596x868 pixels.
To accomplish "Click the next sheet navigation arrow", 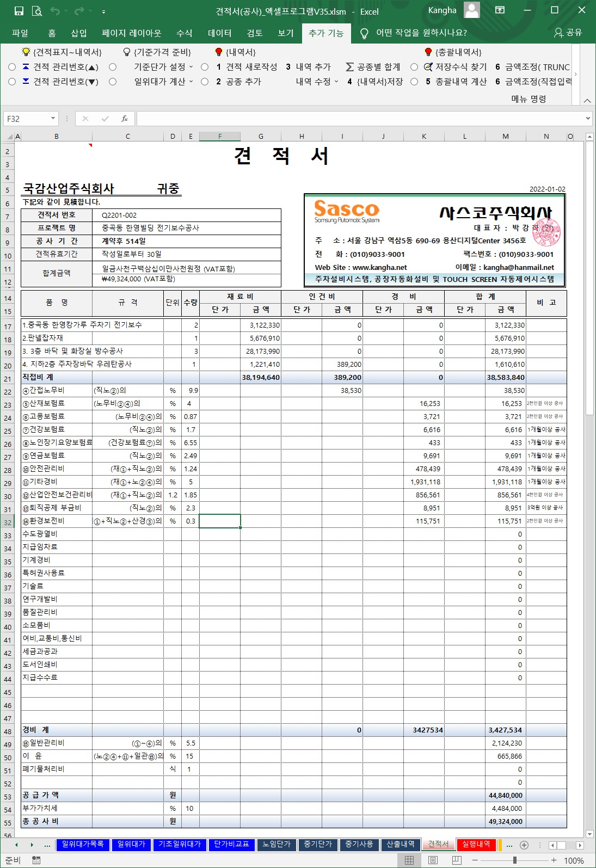I will (32, 845).
